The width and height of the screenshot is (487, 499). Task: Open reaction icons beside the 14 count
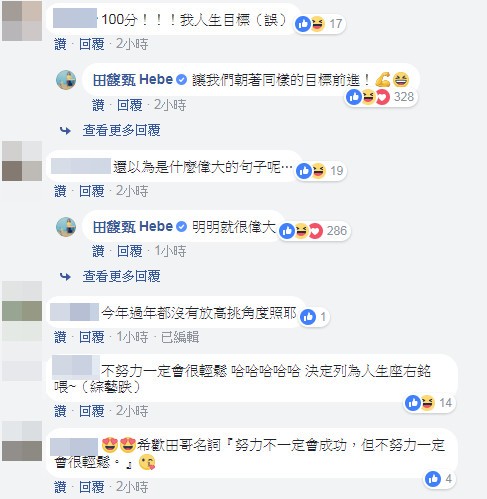click(420, 403)
